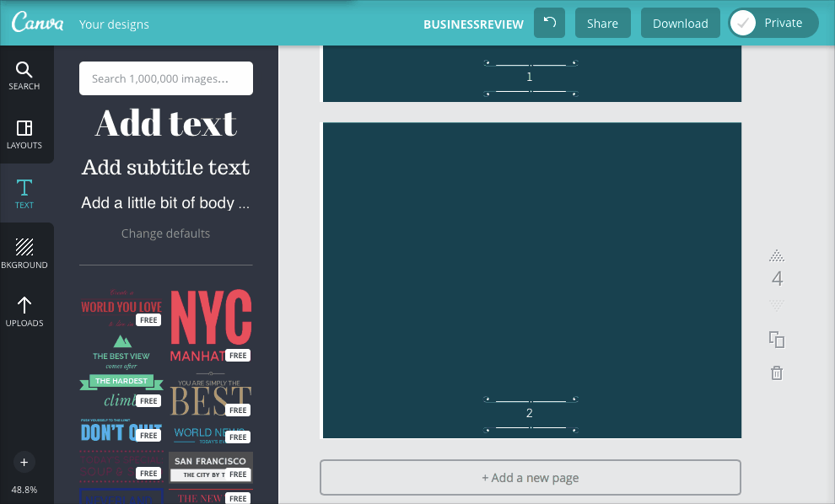The image size is (835, 504).
Task: Open Your designs link
Action: click(114, 24)
